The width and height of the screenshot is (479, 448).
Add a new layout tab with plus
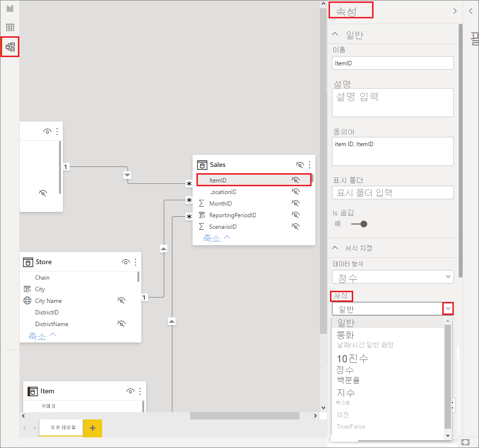[92, 428]
